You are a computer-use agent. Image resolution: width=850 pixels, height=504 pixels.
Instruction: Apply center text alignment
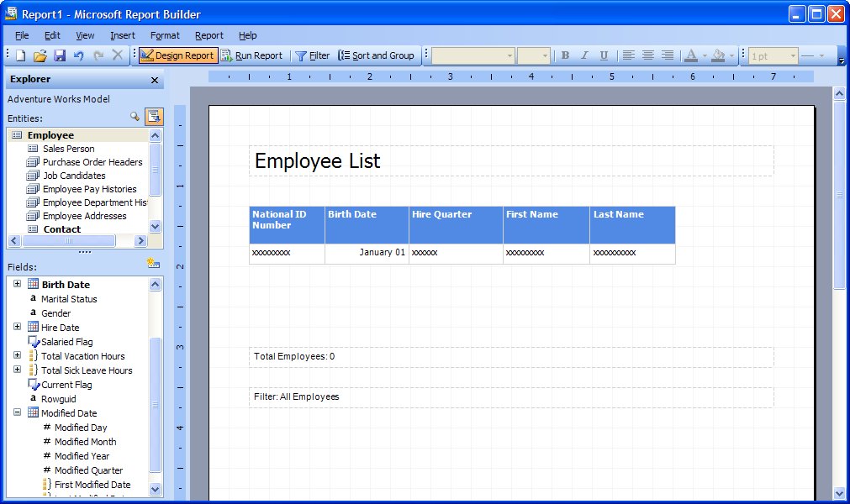(x=648, y=55)
